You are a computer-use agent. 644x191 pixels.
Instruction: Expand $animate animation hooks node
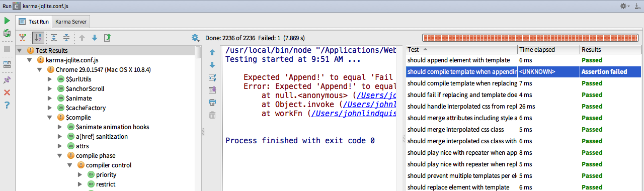60,127
